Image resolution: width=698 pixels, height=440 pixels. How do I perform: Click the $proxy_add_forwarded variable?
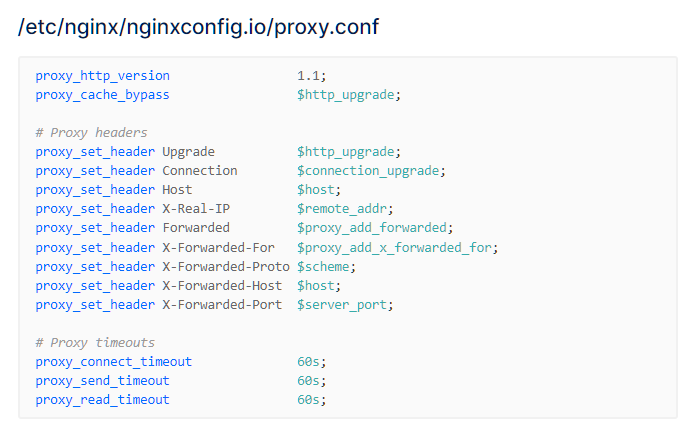click(x=372, y=228)
